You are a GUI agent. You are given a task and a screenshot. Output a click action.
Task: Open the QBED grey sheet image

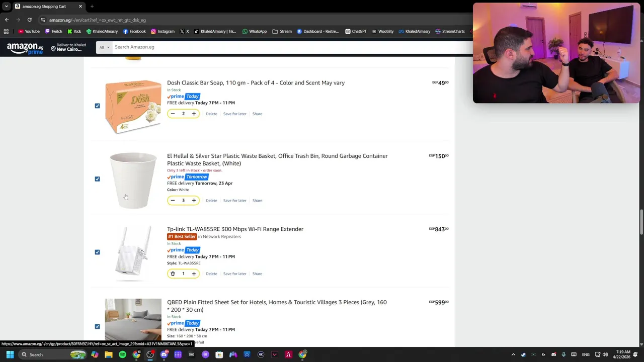click(133, 320)
